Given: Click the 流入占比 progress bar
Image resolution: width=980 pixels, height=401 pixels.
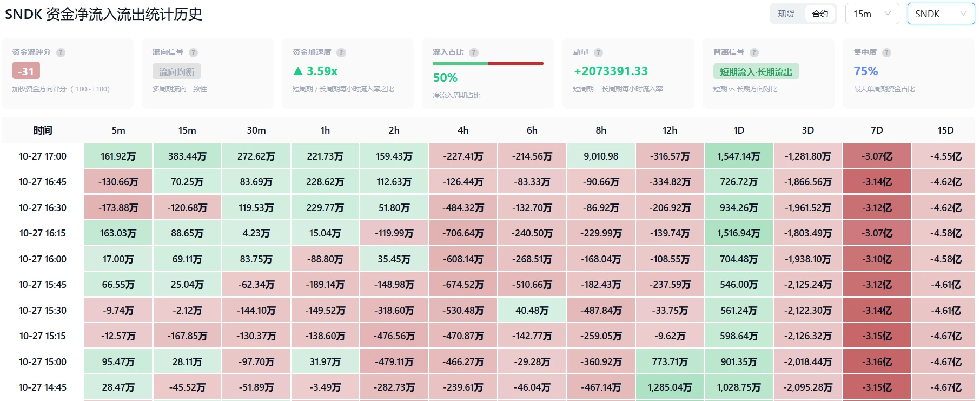Looking at the screenshot, I should tap(488, 64).
